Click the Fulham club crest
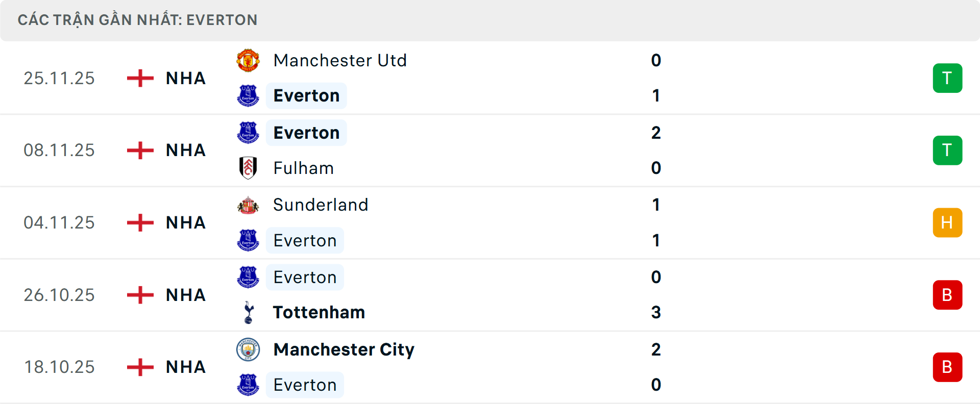Screen dimensions: 980x404 pos(248,168)
